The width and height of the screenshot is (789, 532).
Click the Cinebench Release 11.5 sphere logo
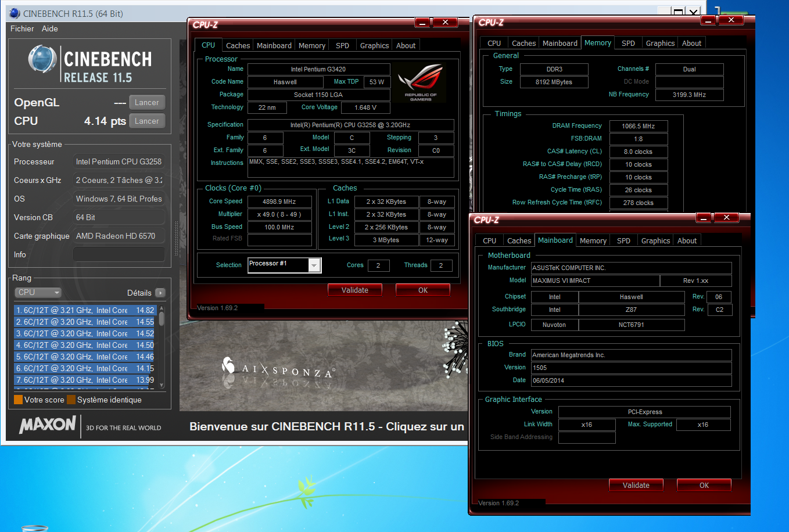tap(42, 60)
